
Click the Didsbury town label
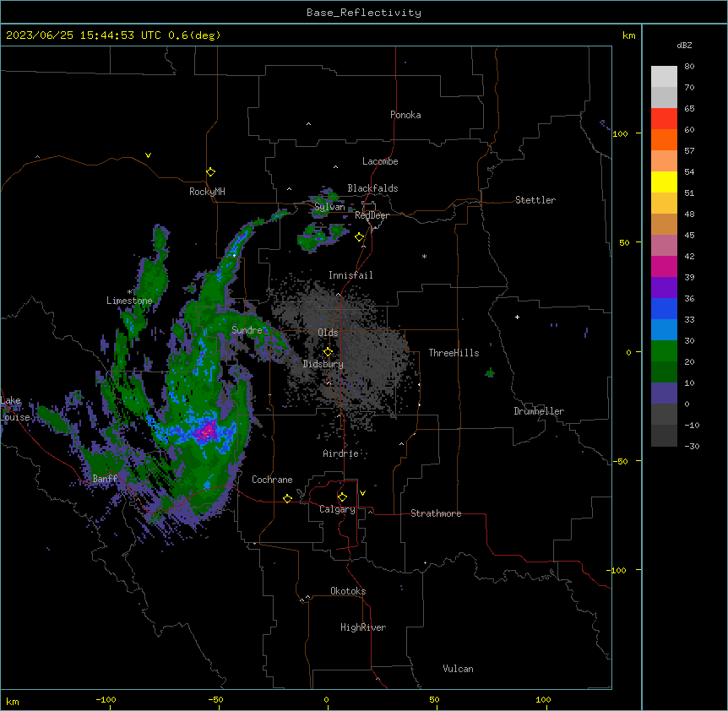click(323, 364)
